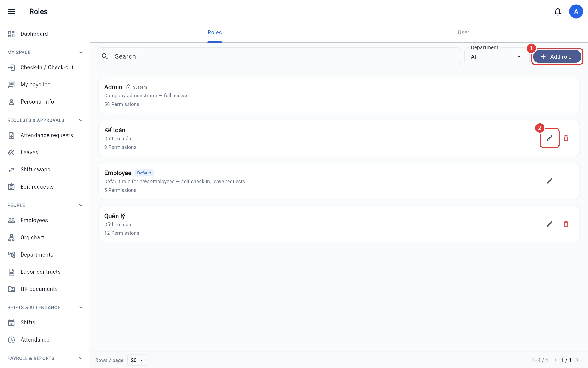This screenshot has width=588, height=368.
Task: Open the user avatar menu
Action: pyautogui.click(x=576, y=11)
